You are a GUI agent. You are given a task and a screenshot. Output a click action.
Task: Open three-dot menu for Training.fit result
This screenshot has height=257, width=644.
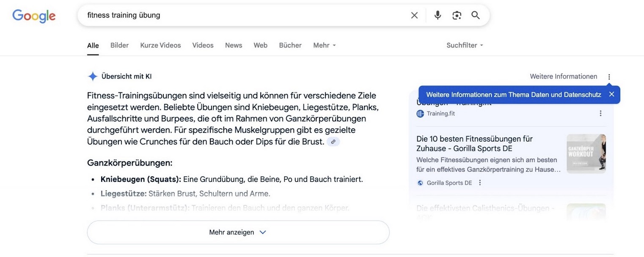[x=600, y=113]
